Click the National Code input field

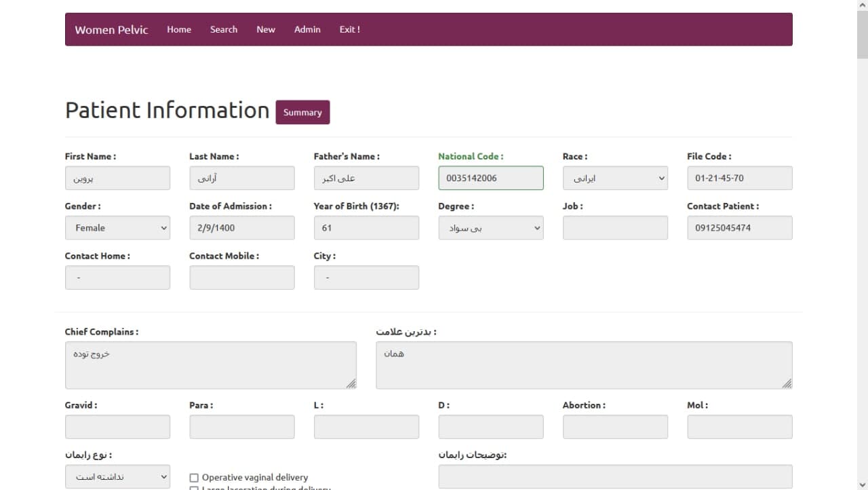pos(490,178)
